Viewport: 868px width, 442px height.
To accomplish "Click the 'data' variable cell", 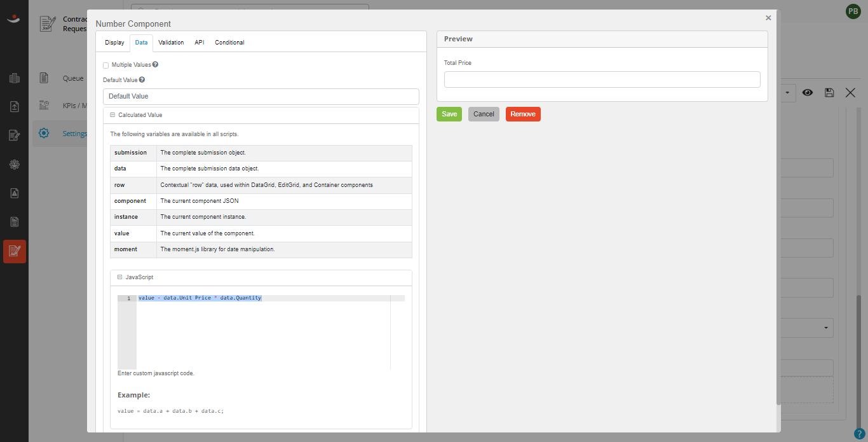I will [x=133, y=169].
